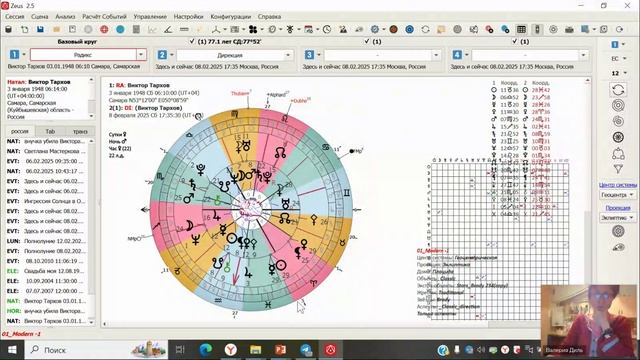Viewport: 640px width, 360px height.
Task: Switch to the россия tab
Action: (x=20, y=131)
